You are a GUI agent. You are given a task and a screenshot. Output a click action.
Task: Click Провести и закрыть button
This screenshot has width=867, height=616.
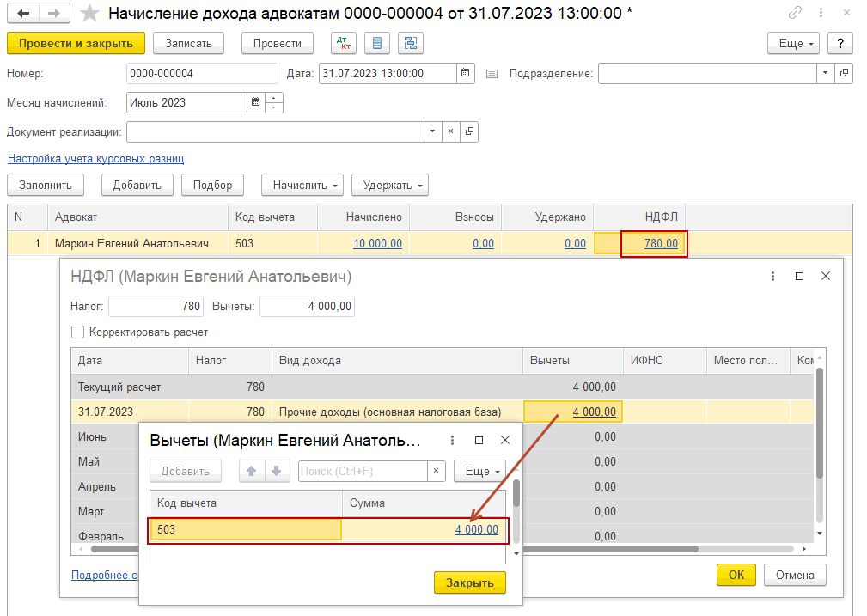pyautogui.click(x=76, y=44)
